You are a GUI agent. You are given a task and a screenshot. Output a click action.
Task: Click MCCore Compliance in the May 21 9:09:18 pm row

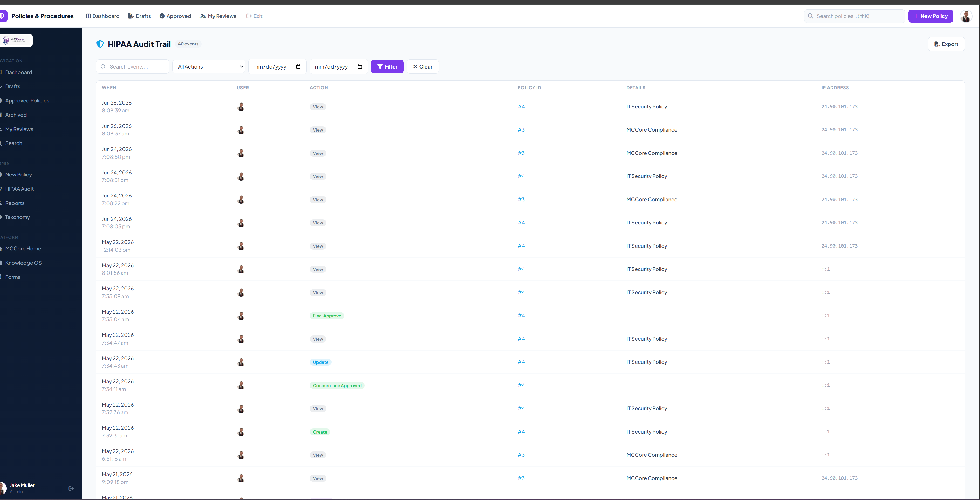coord(652,478)
